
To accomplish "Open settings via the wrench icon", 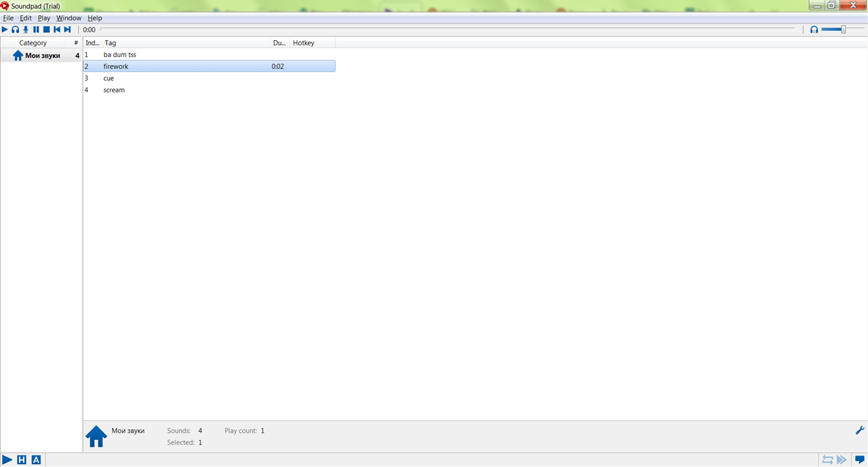I will click(860, 430).
